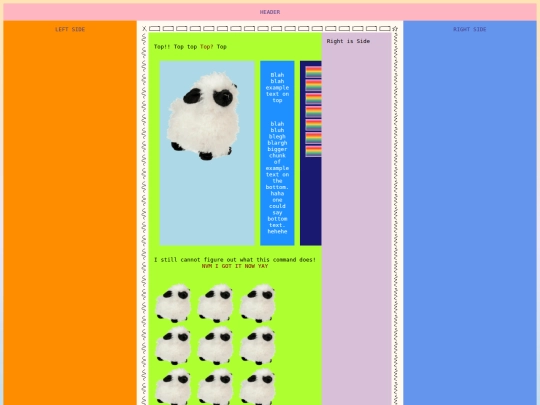Click the first sheep in the second row
The height and width of the screenshot is (405, 540).
[x=173, y=345]
